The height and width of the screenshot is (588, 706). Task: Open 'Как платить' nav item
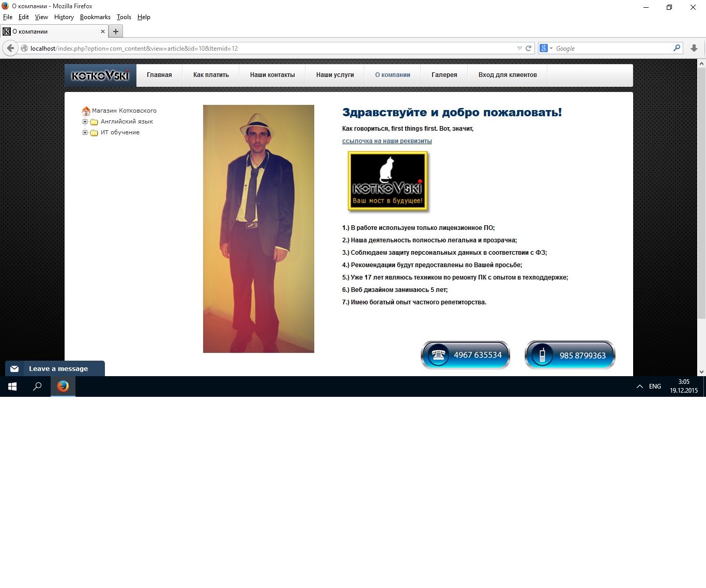[x=211, y=75]
